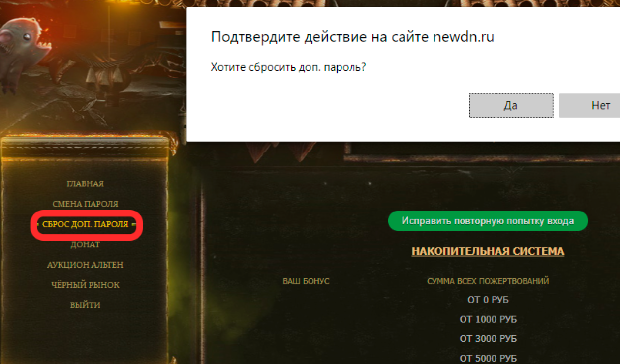Visit the ЧЁРНЫЙ РЫНОК page
This screenshot has height=364, width=620.
tap(85, 285)
